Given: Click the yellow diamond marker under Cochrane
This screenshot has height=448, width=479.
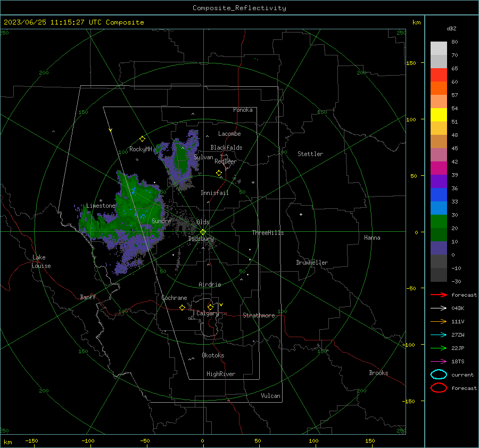Looking at the screenshot, I should tap(183, 307).
